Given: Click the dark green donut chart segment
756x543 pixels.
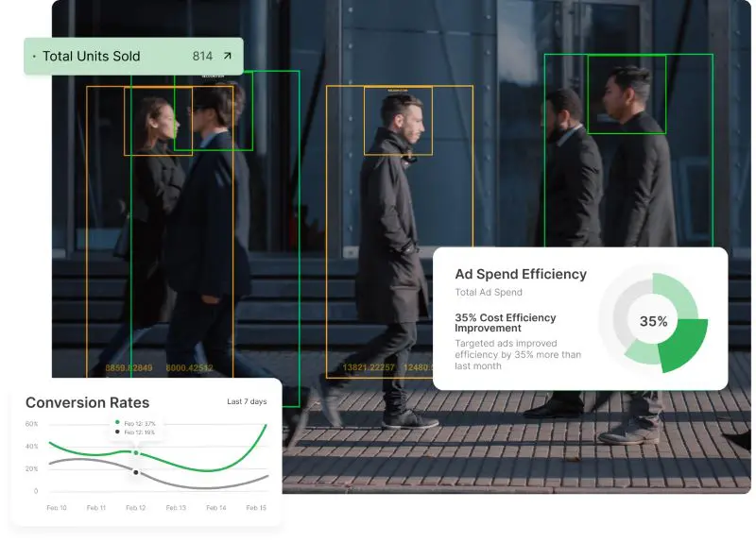Looking at the screenshot, I should (x=685, y=346).
